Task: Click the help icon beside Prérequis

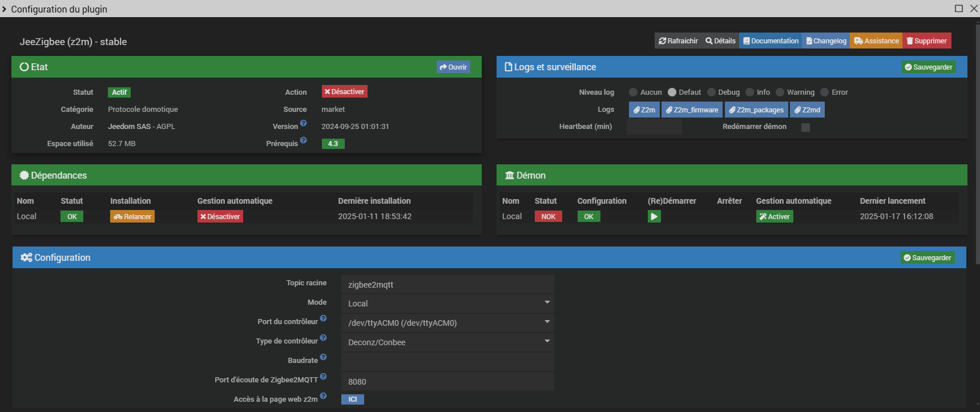Action: [x=304, y=140]
